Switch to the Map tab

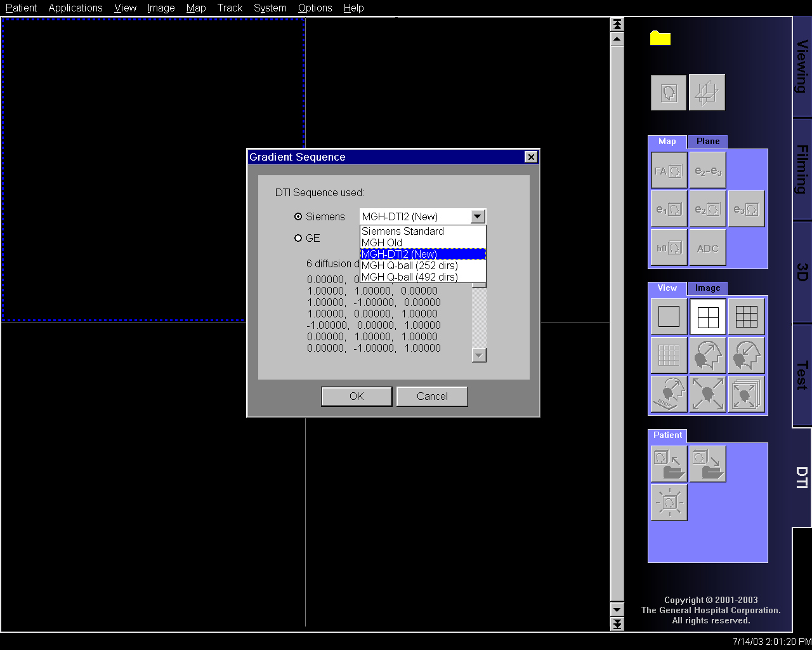667,142
